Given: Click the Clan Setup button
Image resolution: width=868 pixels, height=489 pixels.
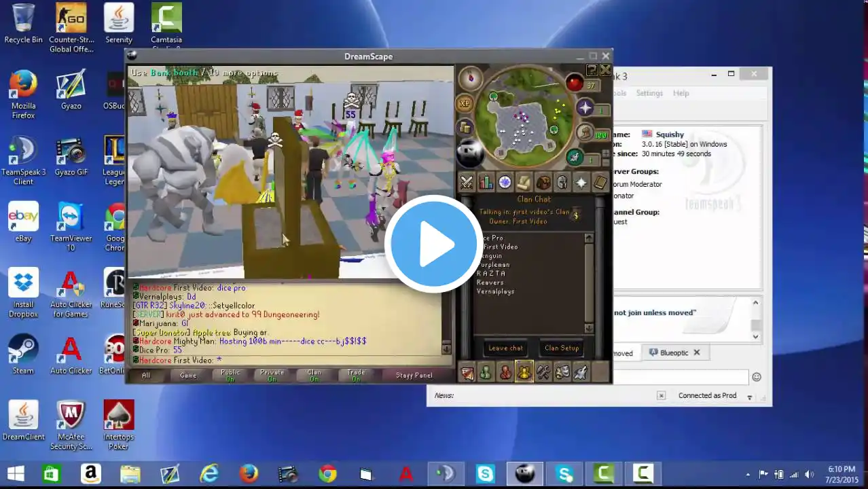Looking at the screenshot, I should click(x=562, y=348).
